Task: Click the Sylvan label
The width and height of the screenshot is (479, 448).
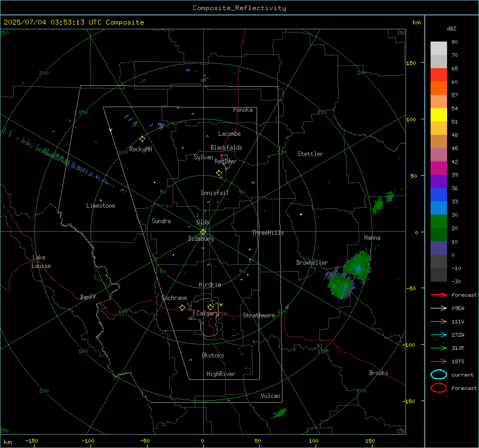Action: [x=203, y=157]
